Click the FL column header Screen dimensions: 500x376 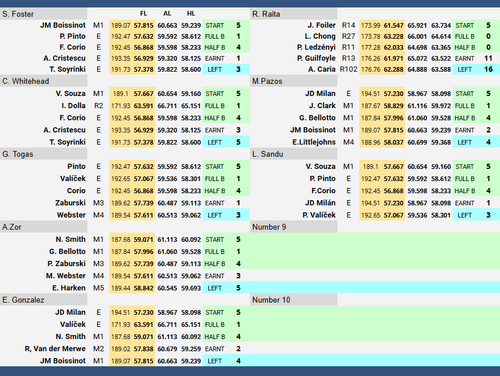143,14
